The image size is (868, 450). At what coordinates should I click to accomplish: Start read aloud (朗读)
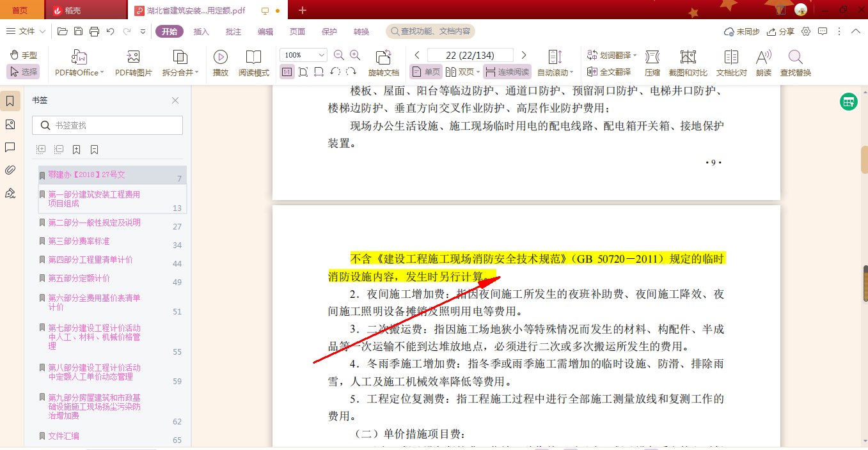764,63
